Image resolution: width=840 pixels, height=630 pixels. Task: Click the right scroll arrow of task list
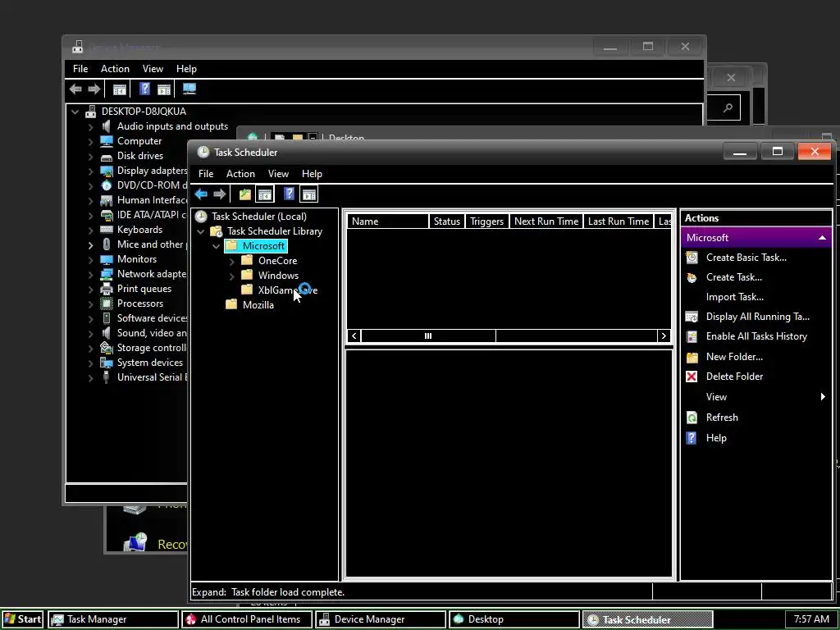tap(664, 336)
